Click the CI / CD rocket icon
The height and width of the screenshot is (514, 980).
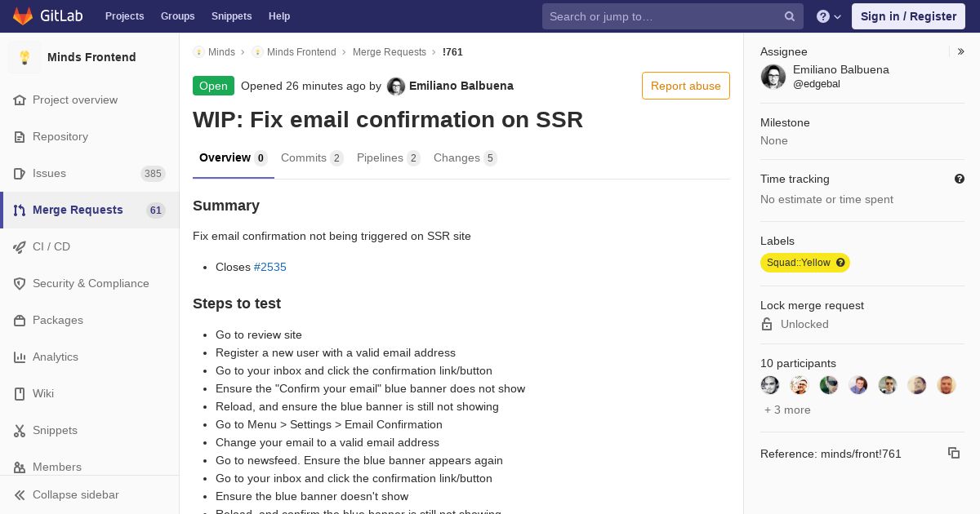[x=20, y=247]
